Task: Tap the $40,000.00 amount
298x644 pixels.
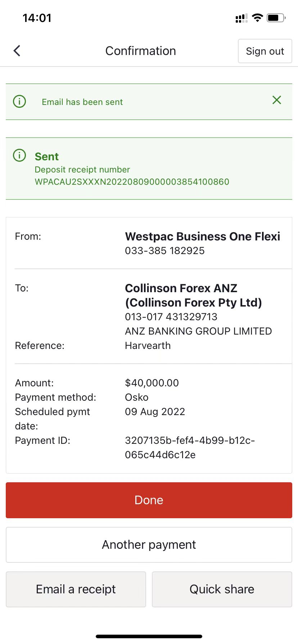Action: coord(152,383)
